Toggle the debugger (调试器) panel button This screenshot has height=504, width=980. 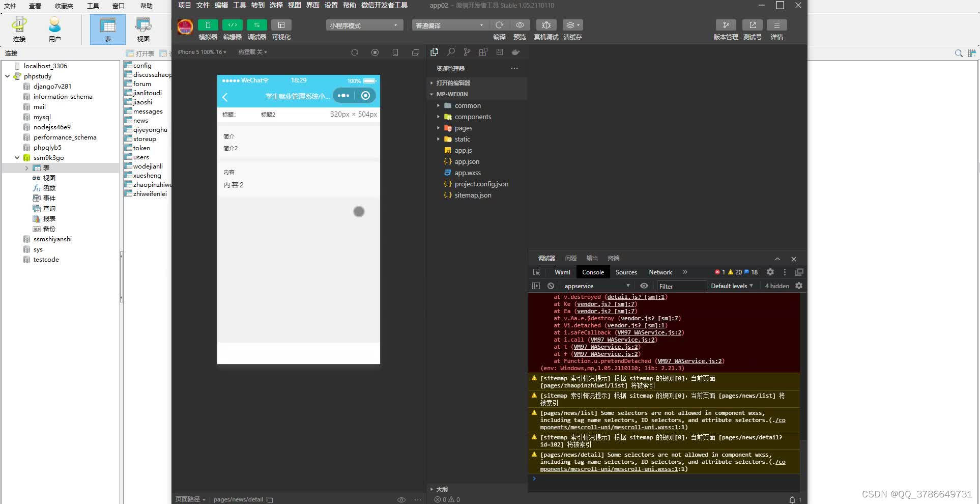(x=256, y=25)
